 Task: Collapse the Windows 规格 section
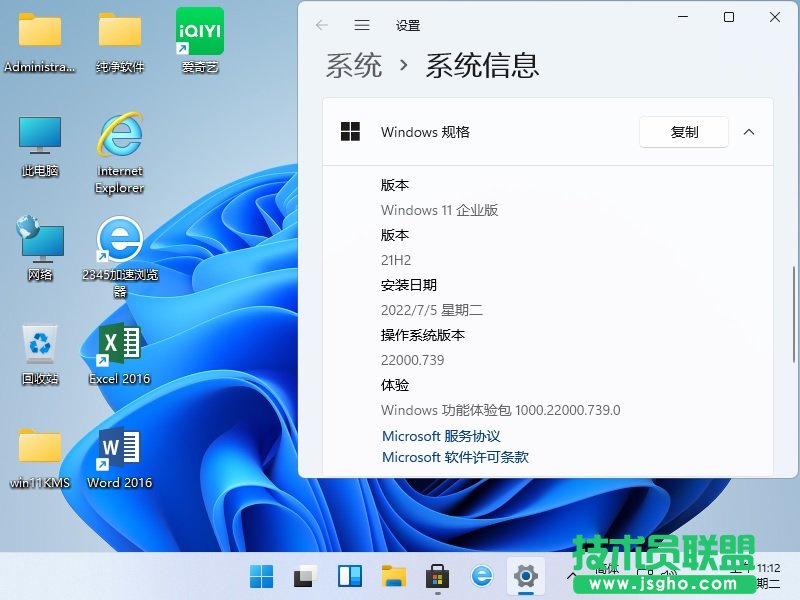point(748,132)
